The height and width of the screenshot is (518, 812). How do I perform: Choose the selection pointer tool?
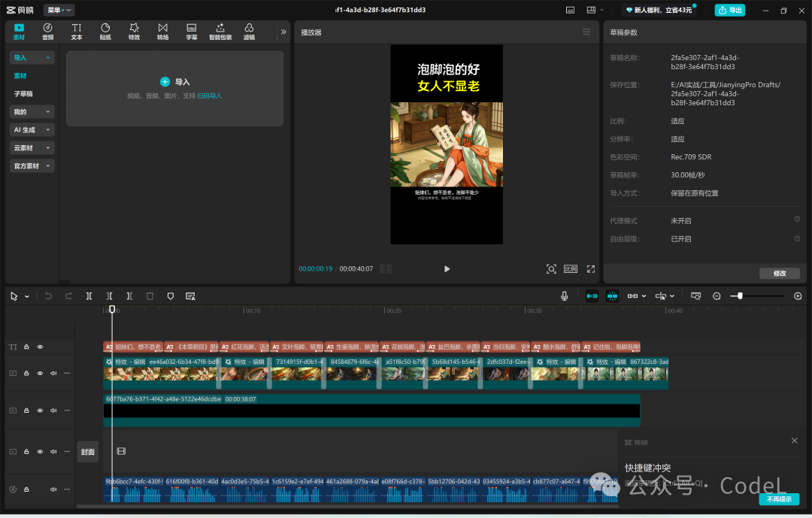pos(14,296)
